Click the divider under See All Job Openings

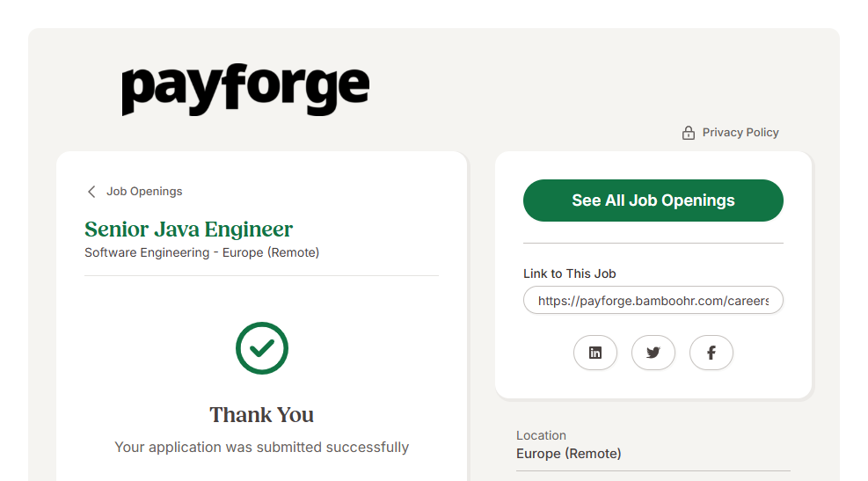tap(653, 244)
